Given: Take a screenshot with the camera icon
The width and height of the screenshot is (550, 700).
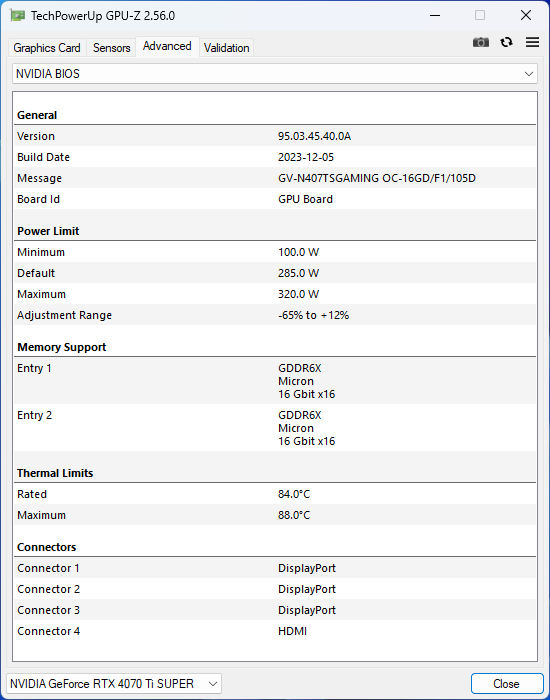Looking at the screenshot, I should coord(481,42).
